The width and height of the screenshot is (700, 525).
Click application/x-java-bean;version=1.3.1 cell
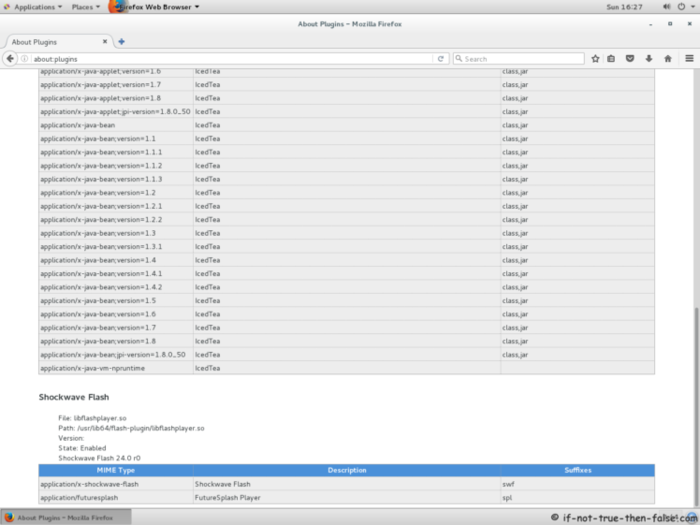[x=116, y=246]
